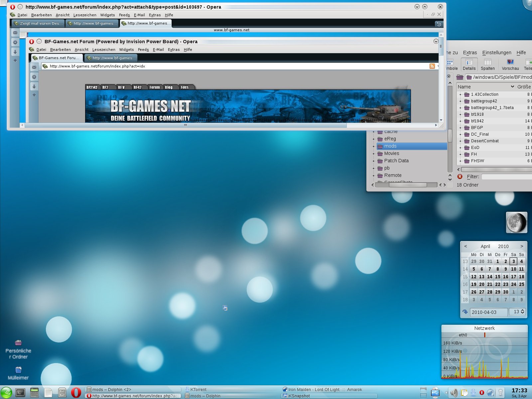Switch to the 'Zeigt mal euren Des...' tab
Image resolution: width=532 pixels, height=399 pixels.
click(38, 23)
